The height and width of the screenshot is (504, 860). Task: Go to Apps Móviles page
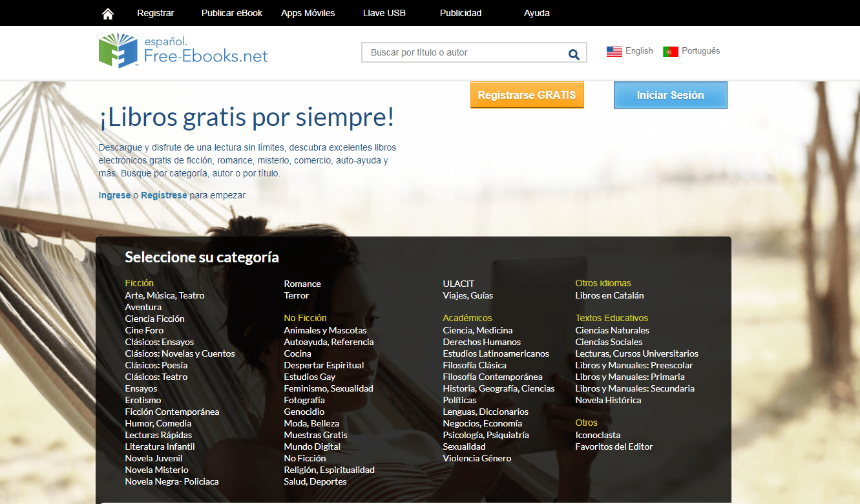coord(308,13)
